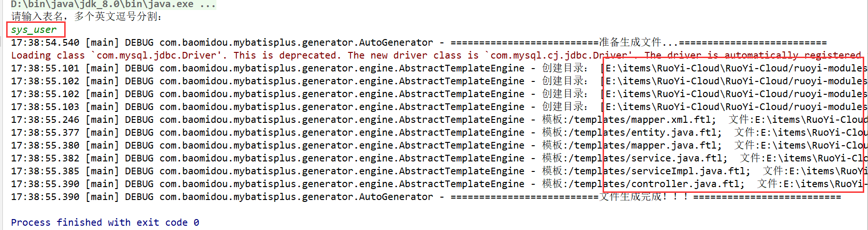Click the E:\items path on the 17:38:55.103 line
The height and width of the screenshot is (230, 868).
coord(736,107)
